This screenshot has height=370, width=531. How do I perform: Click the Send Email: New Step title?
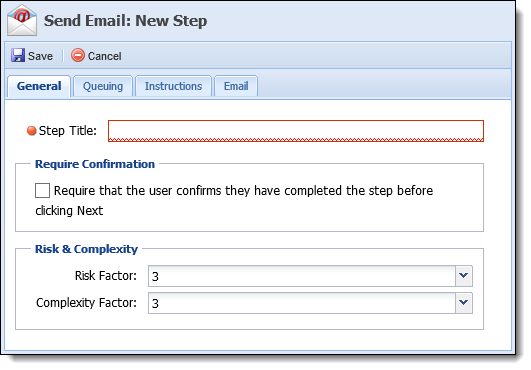click(x=125, y=21)
